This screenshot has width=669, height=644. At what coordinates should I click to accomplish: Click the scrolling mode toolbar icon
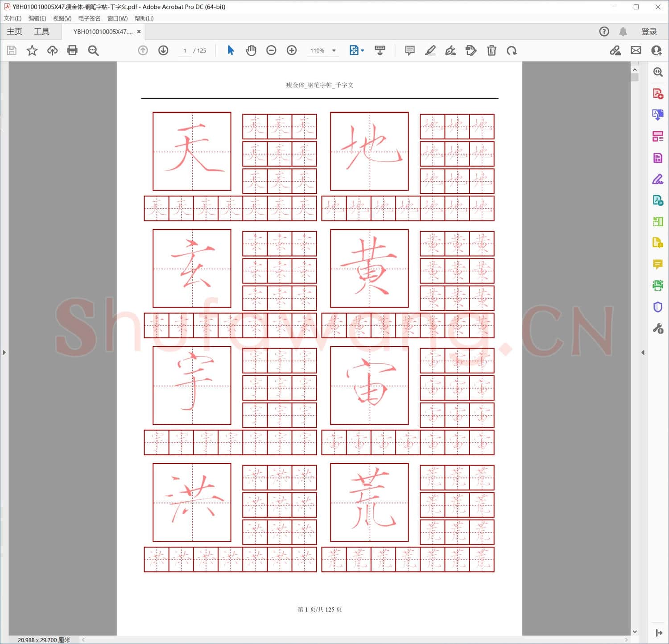click(380, 50)
